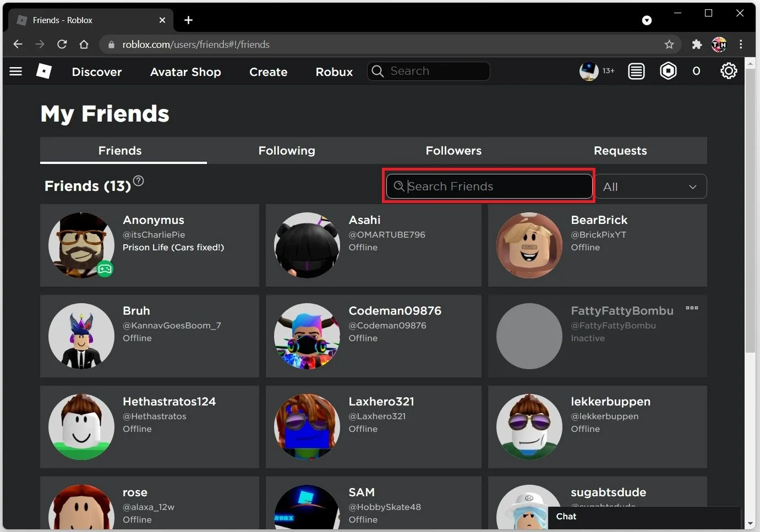
Task: Open the lekkerbuppen friend name link
Action: (x=611, y=402)
